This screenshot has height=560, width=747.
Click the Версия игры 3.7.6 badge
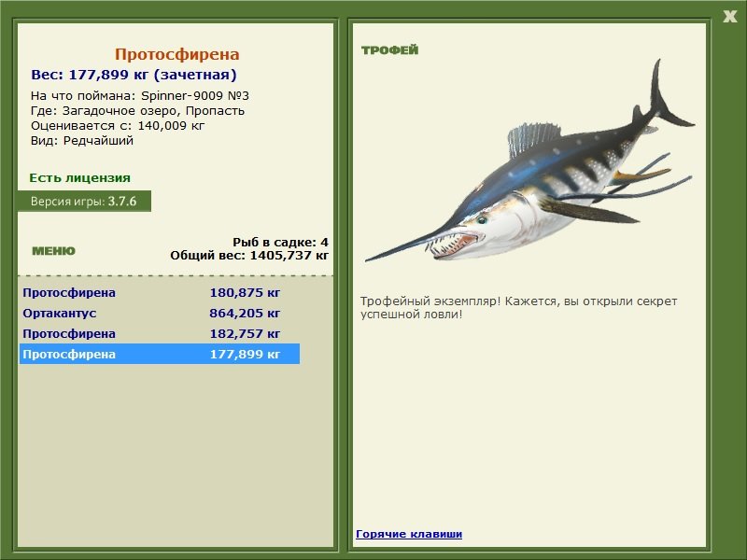pos(84,201)
